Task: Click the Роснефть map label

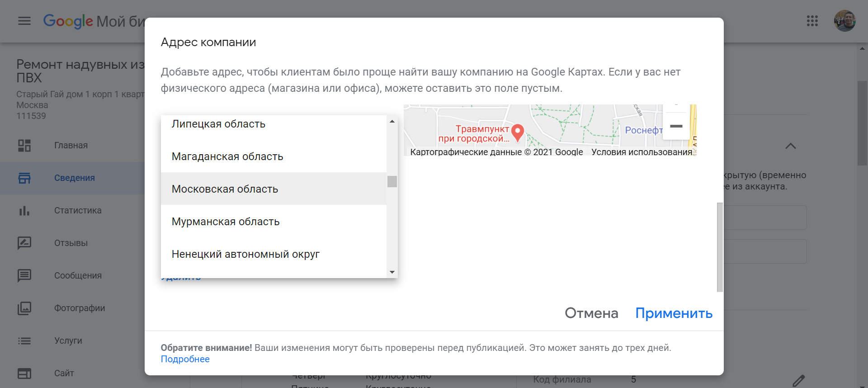Action: point(644,130)
